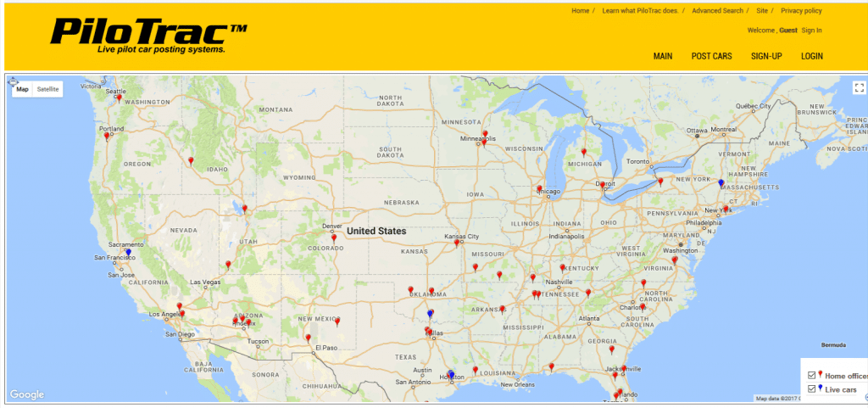Select the Map view type
Screen dimensions: 868x408
coord(22,89)
